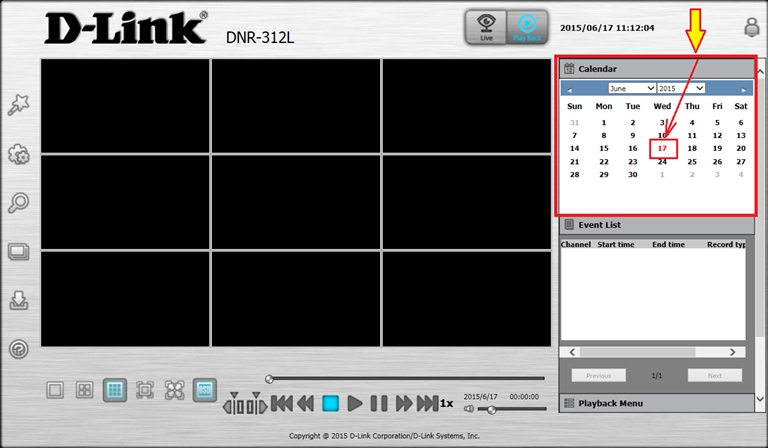Switch to single-camera view layout

57,390
